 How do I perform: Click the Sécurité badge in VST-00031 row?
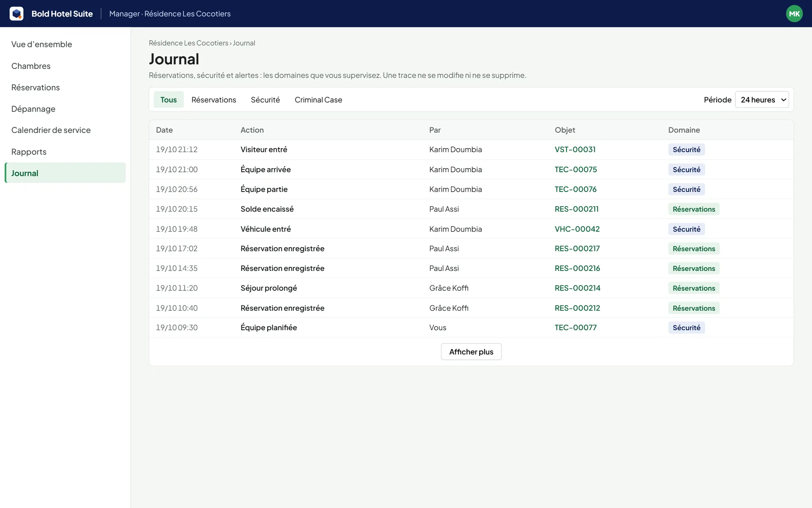coord(686,149)
